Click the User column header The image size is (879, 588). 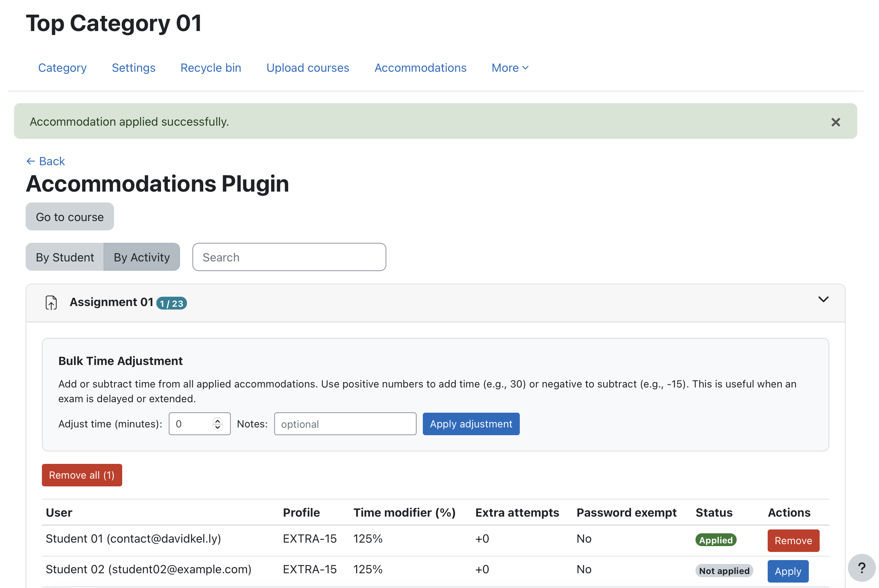[59, 512]
